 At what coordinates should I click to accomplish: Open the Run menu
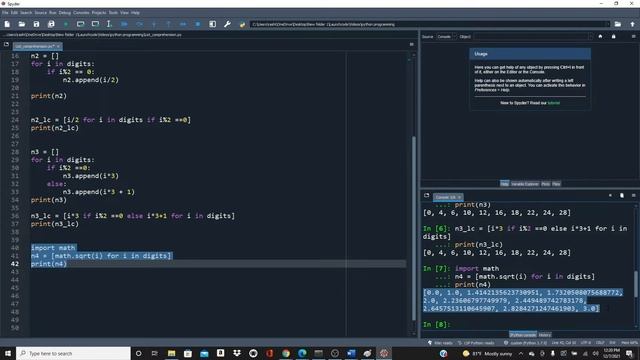[x=53, y=13]
